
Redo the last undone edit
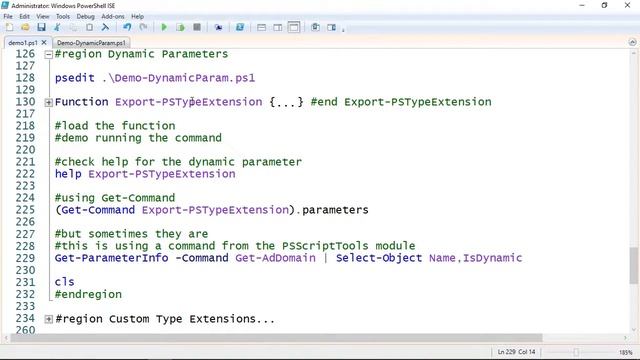143,27
